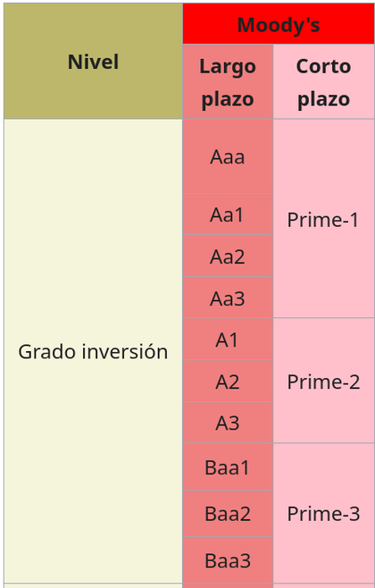Click the Largo plazo header

228,81
